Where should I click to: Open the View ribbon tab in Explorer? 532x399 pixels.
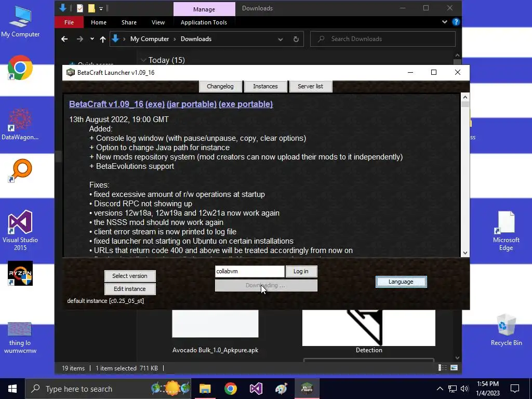tap(158, 22)
